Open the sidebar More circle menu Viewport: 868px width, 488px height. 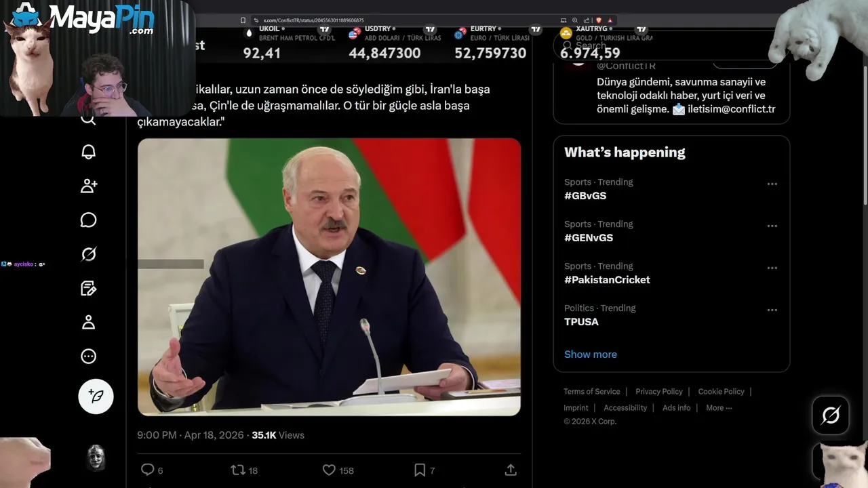pos(89,357)
